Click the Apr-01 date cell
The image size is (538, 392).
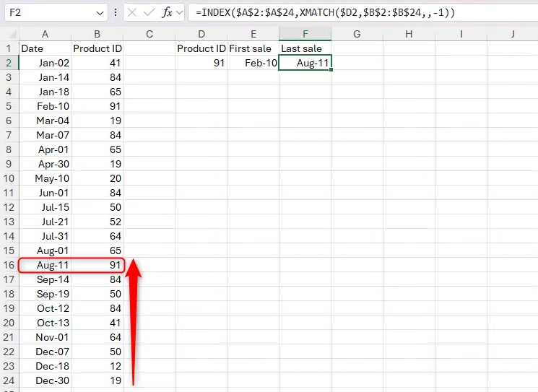point(45,149)
